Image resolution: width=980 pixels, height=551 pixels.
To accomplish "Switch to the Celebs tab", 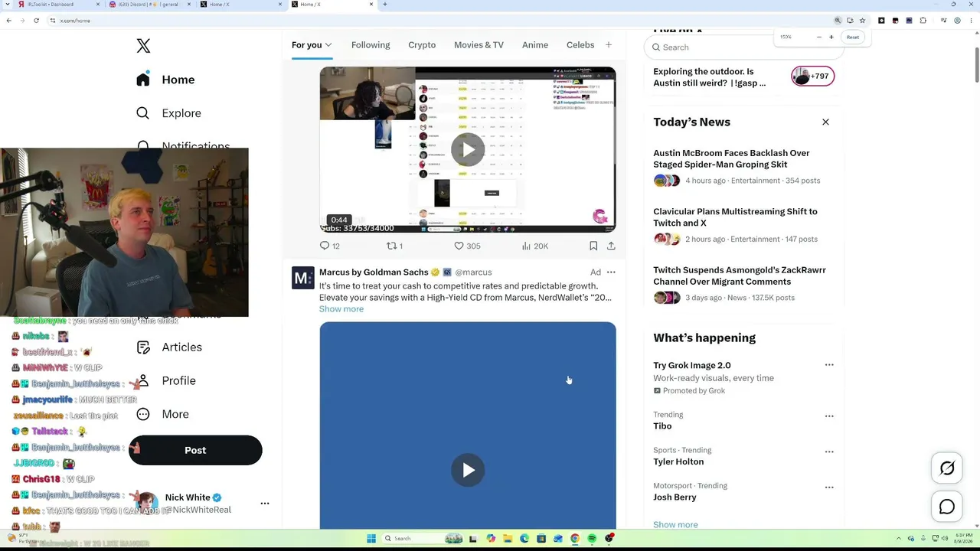I will (x=580, y=45).
